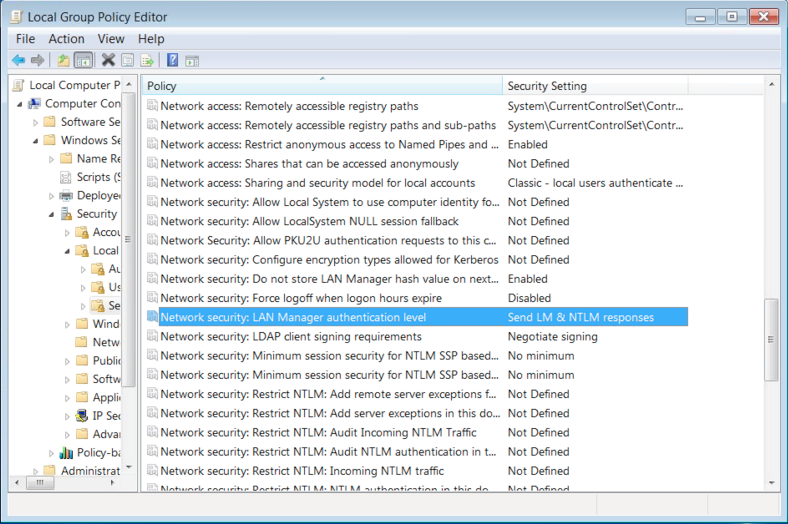
Task: Select Network access: Sharing and security model policy
Action: point(318,183)
